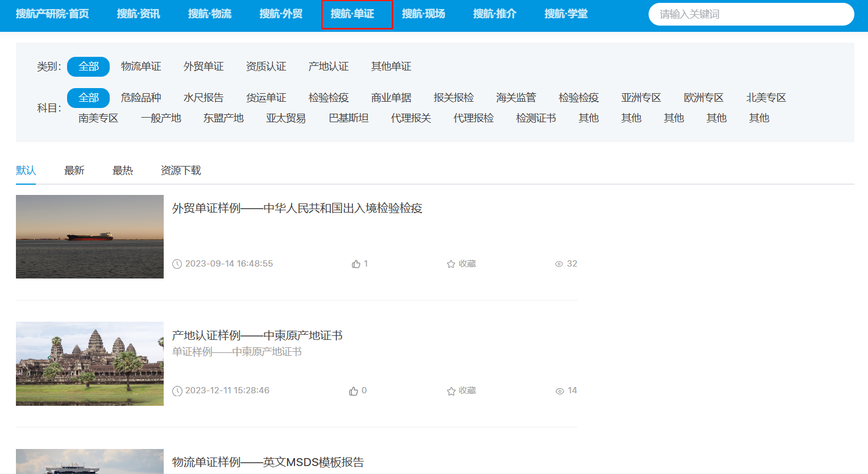The height and width of the screenshot is (474, 868).
Task: Click eye view-count icon showing 14
Action: point(559,391)
